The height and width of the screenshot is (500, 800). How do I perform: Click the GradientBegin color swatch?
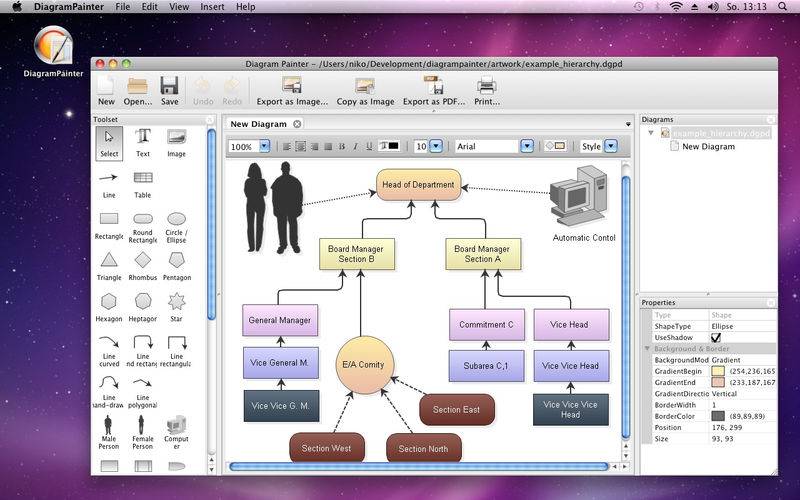tap(718, 371)
